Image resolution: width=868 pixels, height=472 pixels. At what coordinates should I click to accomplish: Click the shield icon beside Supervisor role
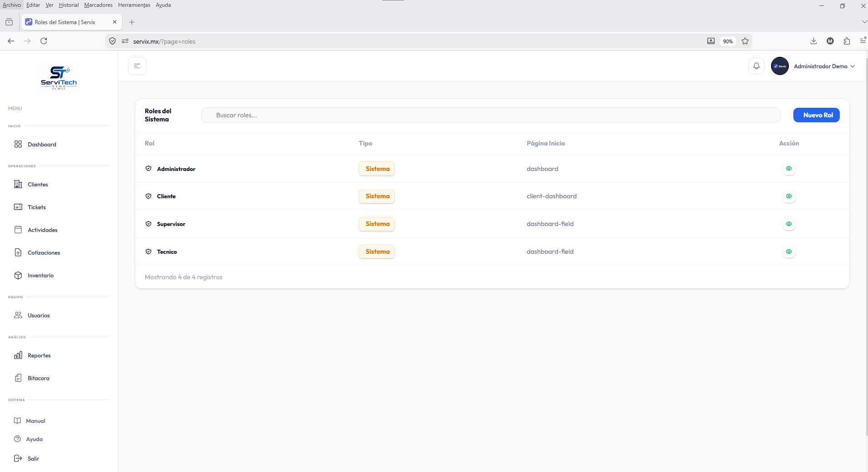click(148, 224)
